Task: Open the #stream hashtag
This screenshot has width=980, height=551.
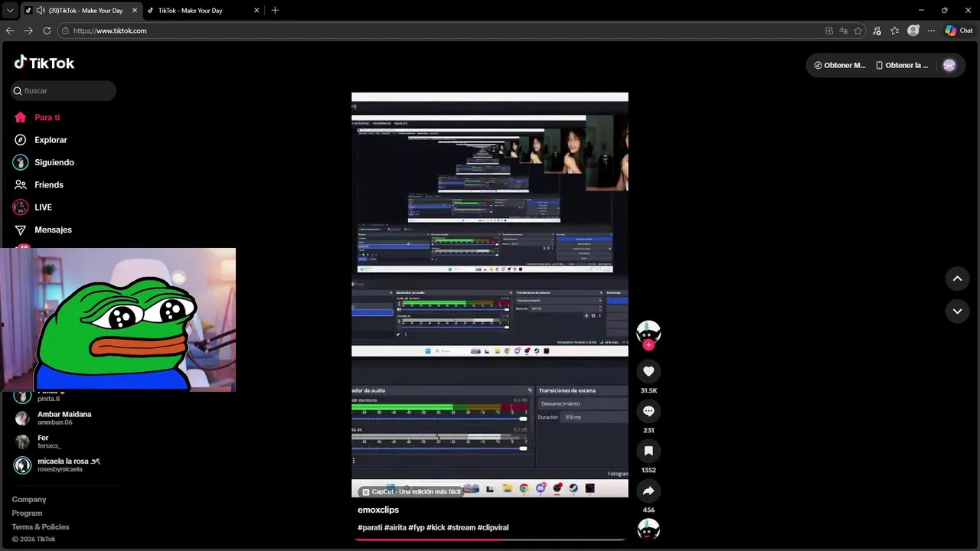Action: click(461, 527)
